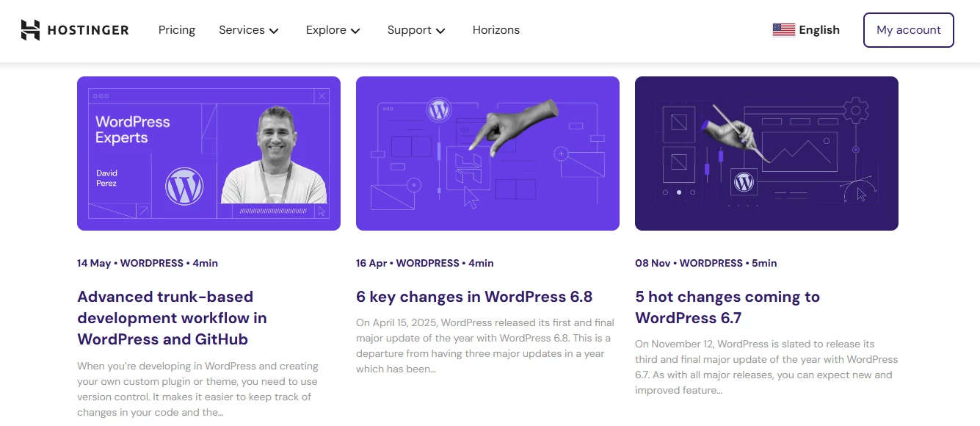Open the Pricing page
Screen dimensions: 980x426
177,30
